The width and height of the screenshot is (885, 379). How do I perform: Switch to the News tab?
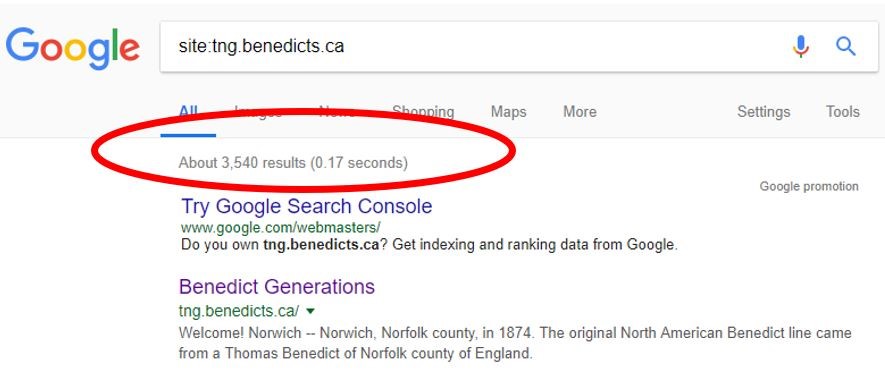pos(337,112)
